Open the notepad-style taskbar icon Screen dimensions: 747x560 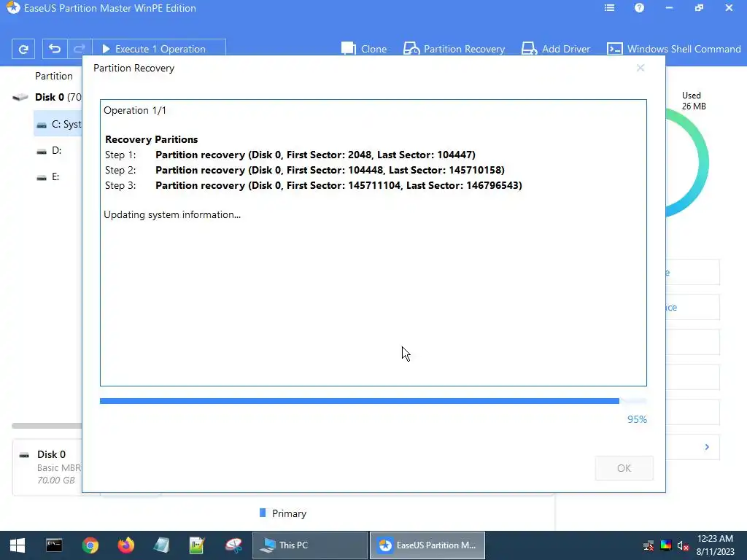(x=161, y=545)
